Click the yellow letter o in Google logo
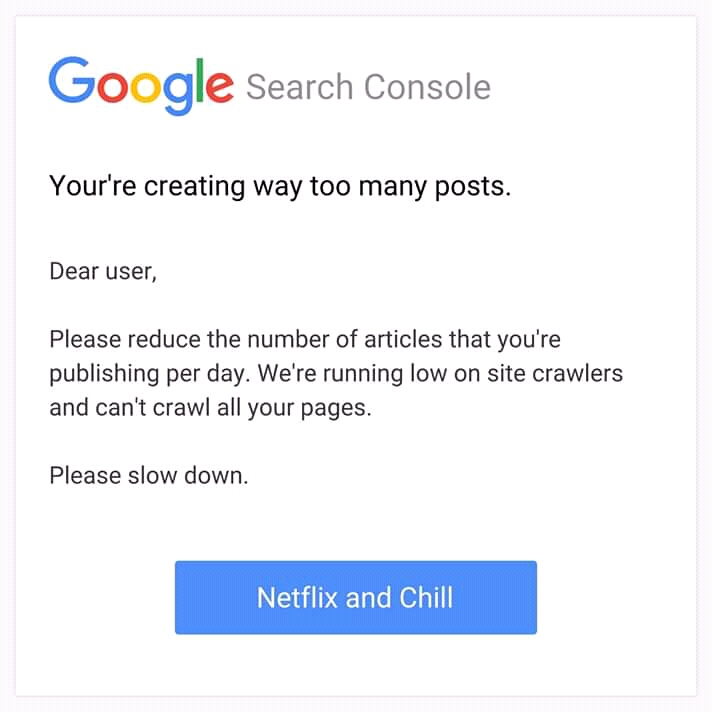 [146, 87]
